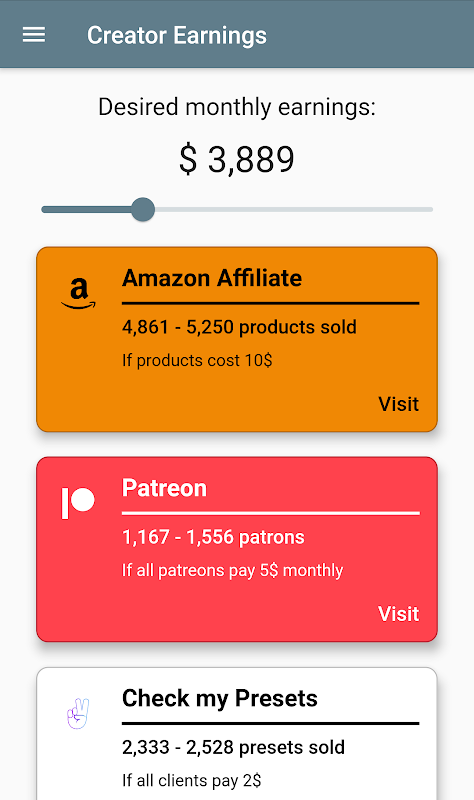Tap 'If all patreons pay 5$ monthly' note
Screen dimensions: 474x800
click(233, 570)
